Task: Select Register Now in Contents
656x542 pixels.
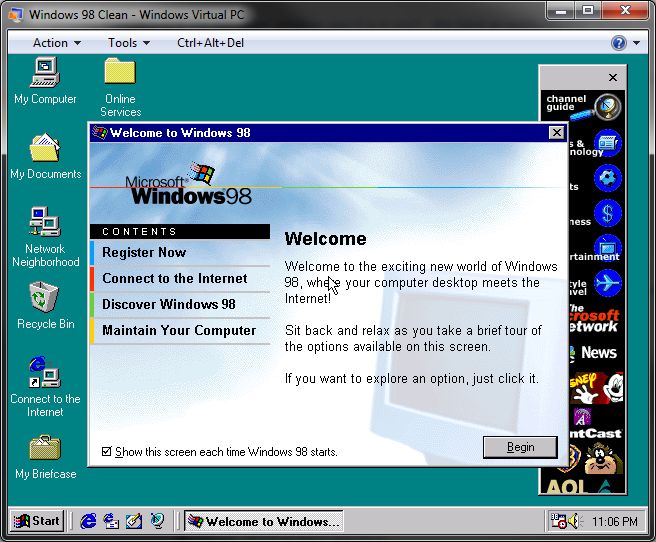Action: click(180, 253)
